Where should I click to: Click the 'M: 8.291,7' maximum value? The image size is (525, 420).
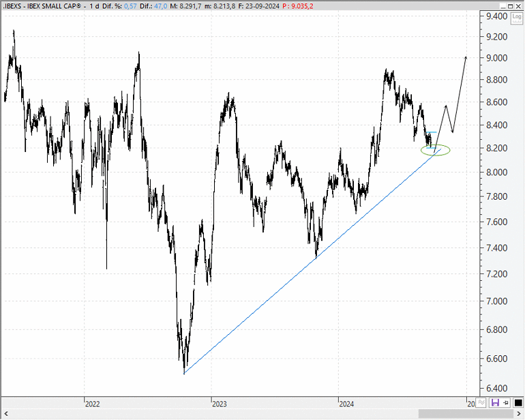[x=185, y=6]
